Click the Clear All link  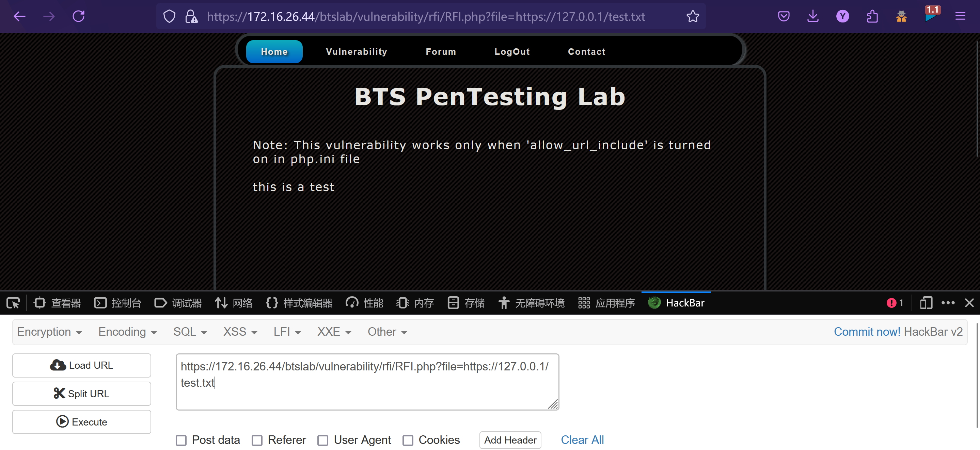(582, 440)
